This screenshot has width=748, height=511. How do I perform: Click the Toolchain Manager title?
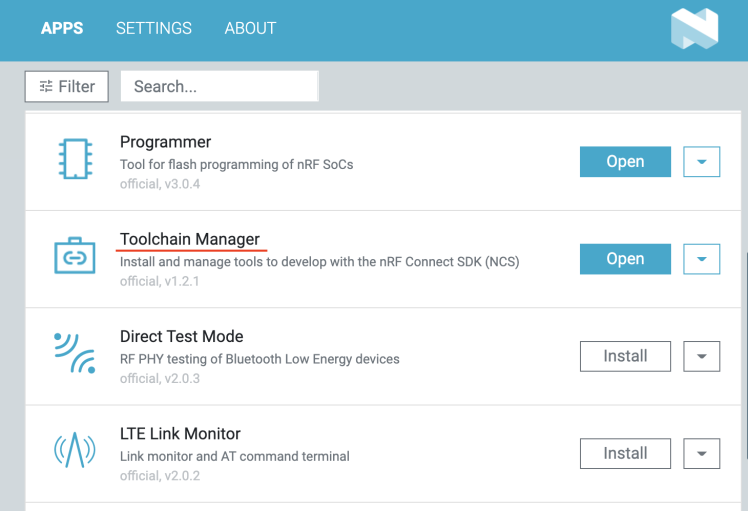pos(190,239)
